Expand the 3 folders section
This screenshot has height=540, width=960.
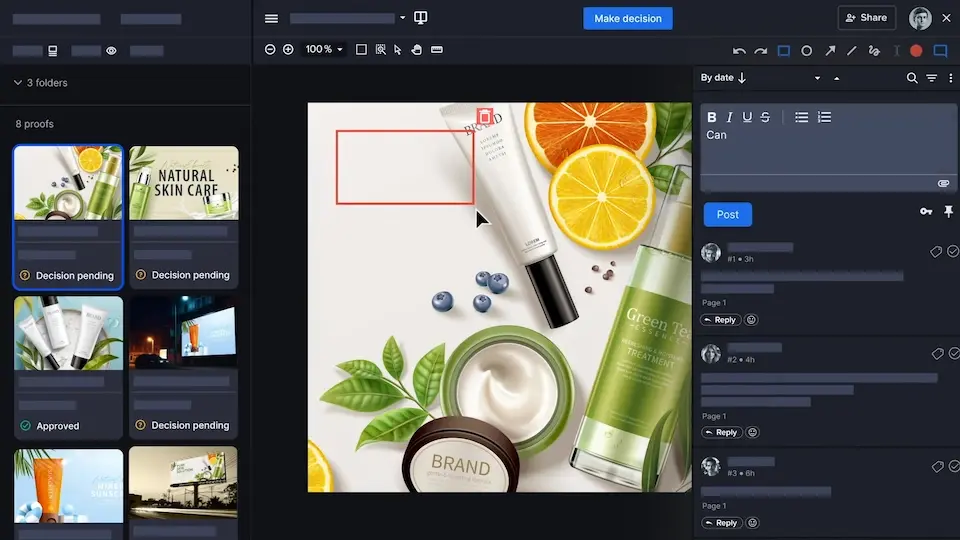point(18,83)
